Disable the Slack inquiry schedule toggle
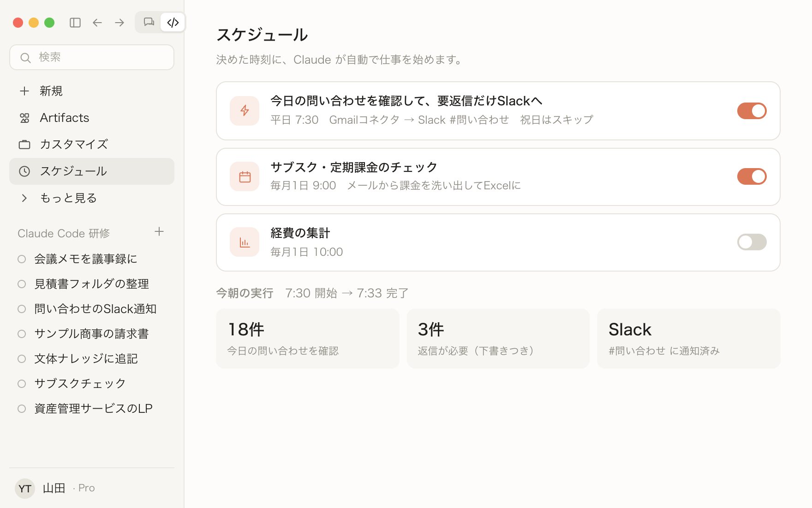 pyautogui.click(x=752, y=111)
